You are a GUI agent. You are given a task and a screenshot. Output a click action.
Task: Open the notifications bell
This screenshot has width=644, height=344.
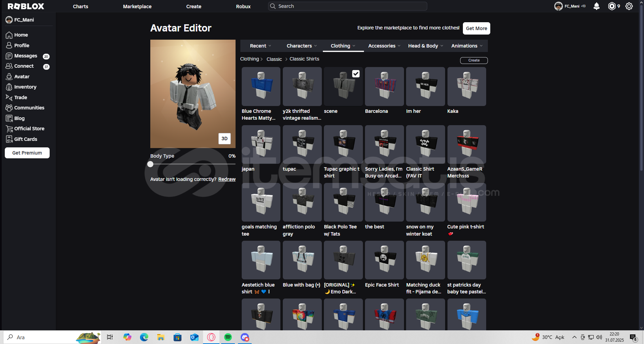tap(596, 6)
